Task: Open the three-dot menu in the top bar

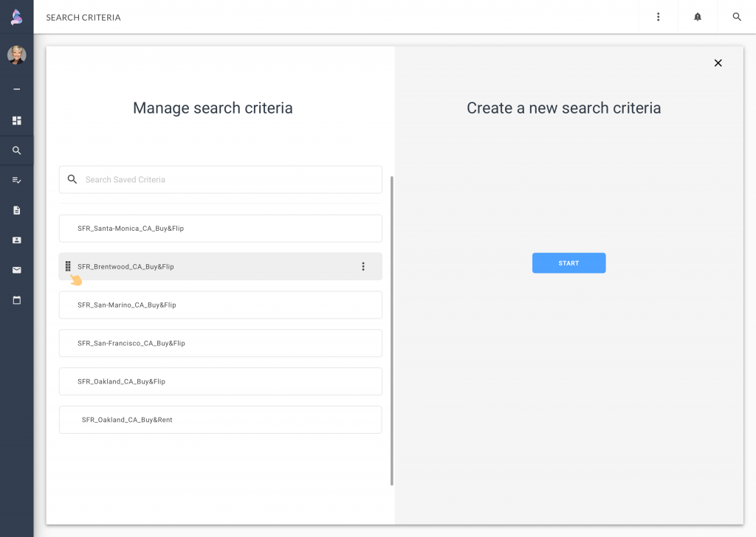Action: coord(658,16)
